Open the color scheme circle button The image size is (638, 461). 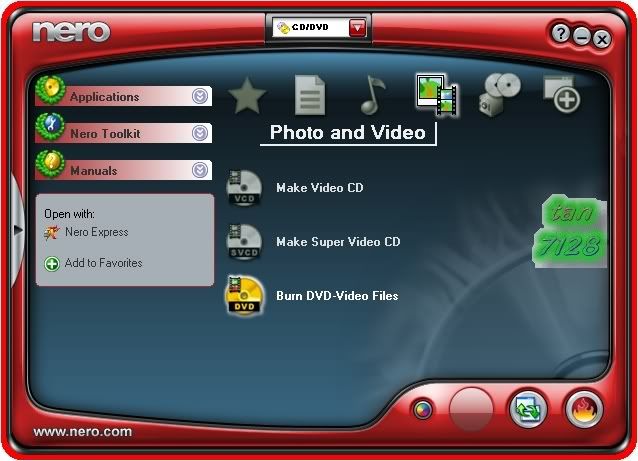(423, 409)
